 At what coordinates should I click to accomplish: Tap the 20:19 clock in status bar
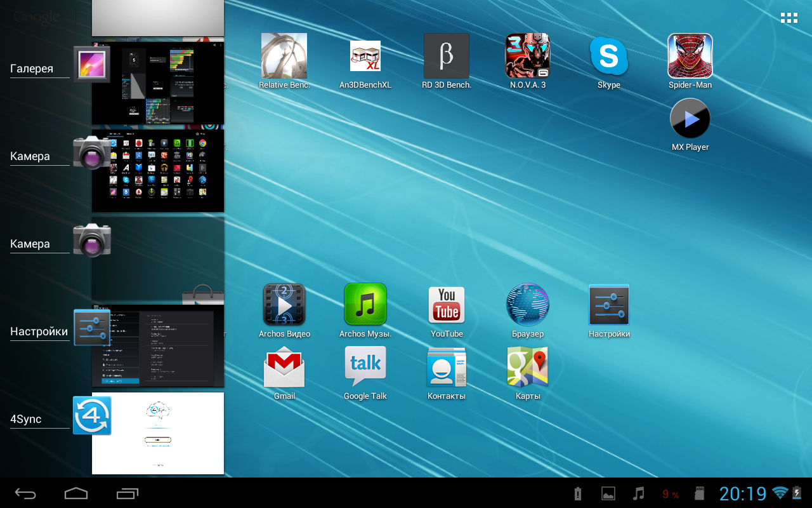click(x=743, y=493)
